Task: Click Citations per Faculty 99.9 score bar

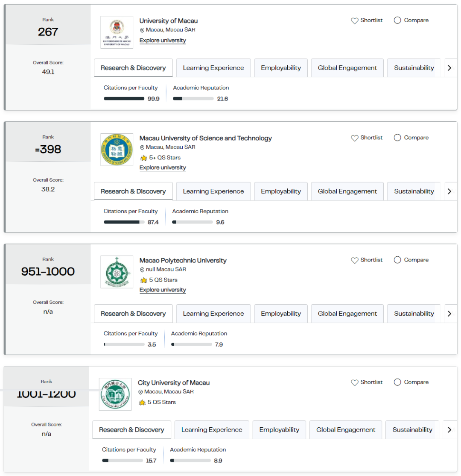Action: point(124,99)
